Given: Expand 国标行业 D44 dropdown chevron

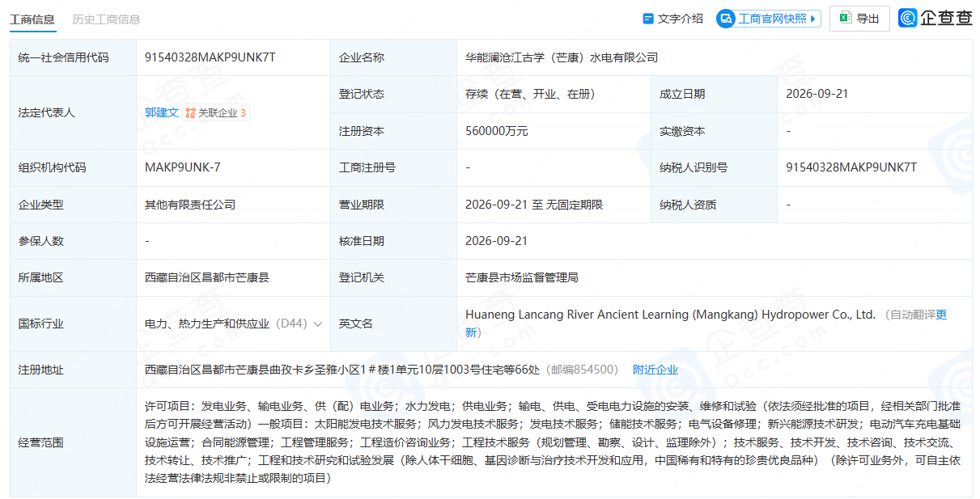Looking at the screenshot, I should point(318,324).
